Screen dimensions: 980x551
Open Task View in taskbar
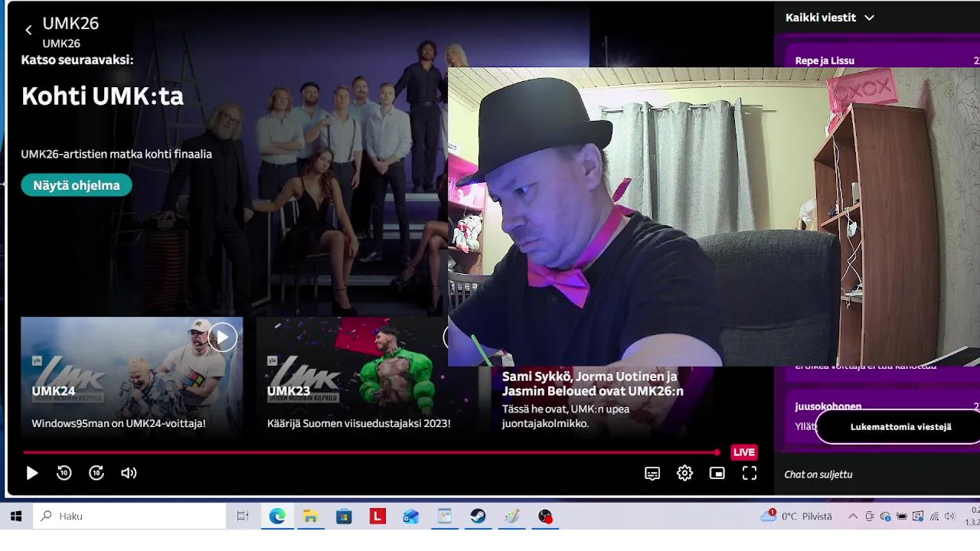(x=243, y=517)
